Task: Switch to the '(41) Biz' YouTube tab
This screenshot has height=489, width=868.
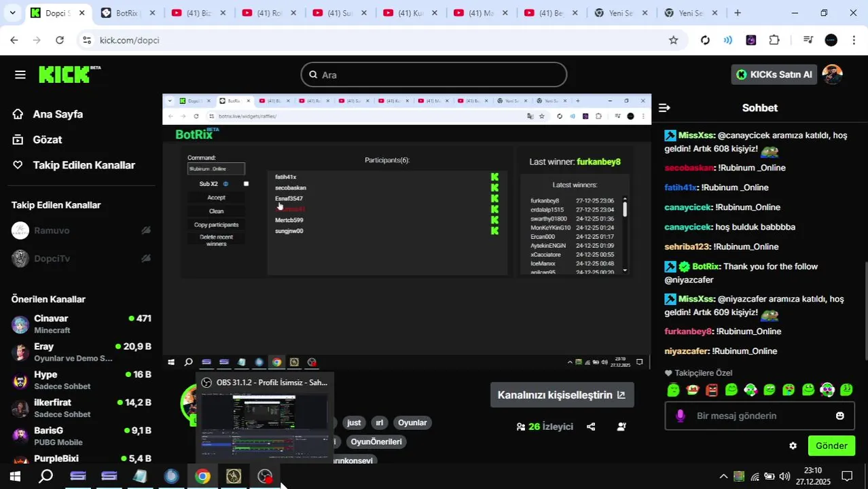Action: pos(198,13)
